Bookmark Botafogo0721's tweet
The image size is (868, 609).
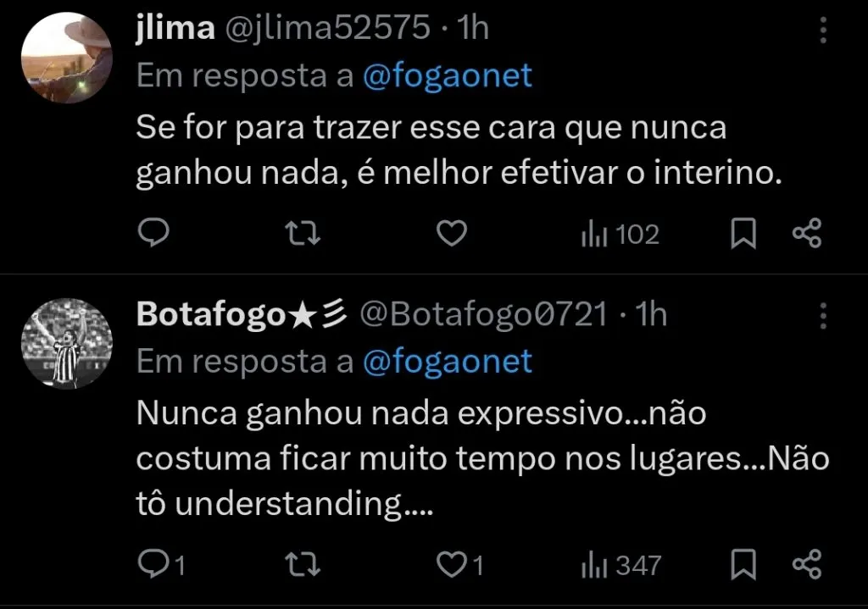tap(743, 562)
